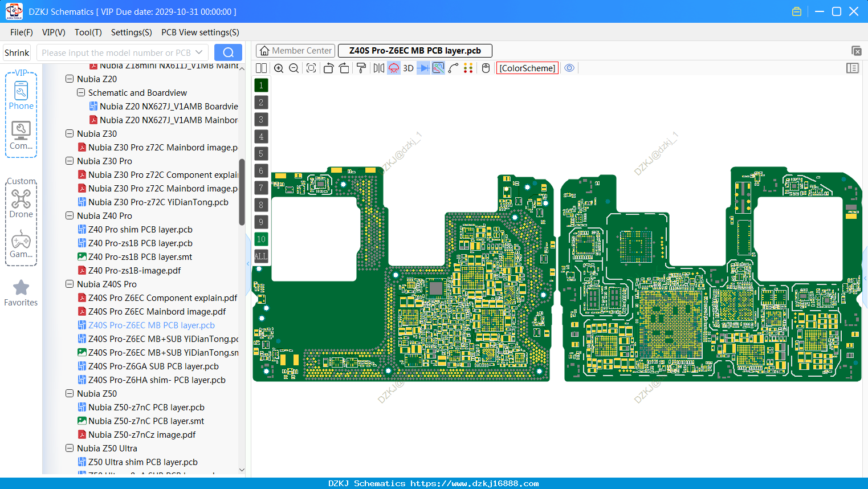Viewport: 868px width, 489px height.
Task: Click the home icon on Member Center tab
Action: (x=264, y=51)
